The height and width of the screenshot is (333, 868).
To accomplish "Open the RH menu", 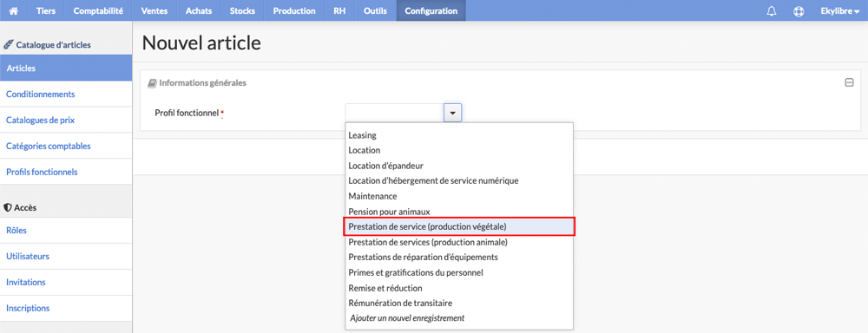I will [x=339, y=10].
